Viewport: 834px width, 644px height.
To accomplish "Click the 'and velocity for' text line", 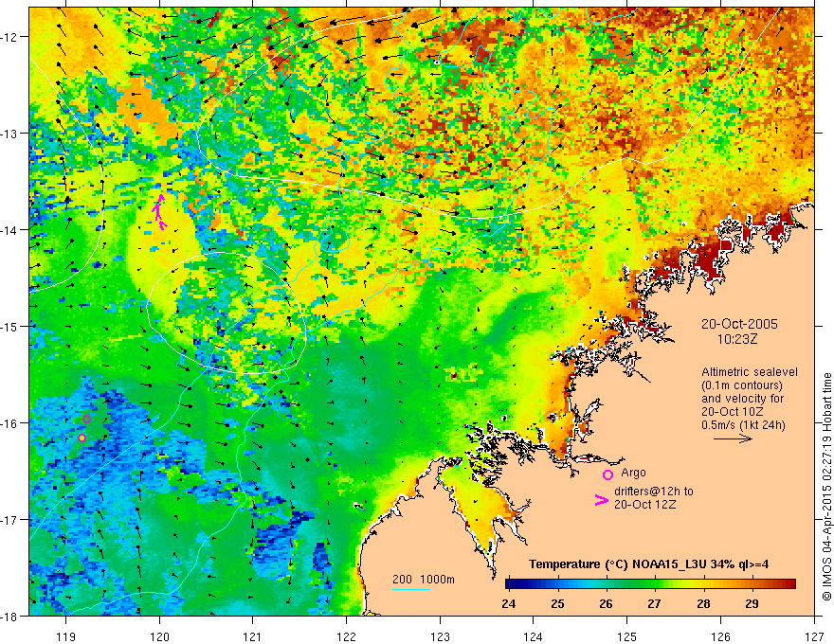I will (x=742, y=399).
